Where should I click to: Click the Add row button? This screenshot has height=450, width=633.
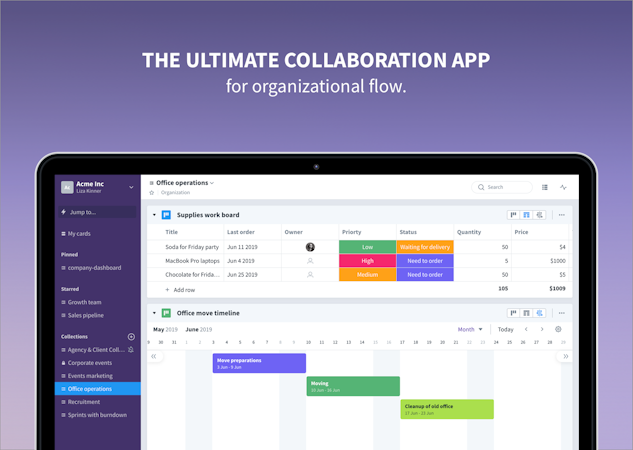click(x=180, y=290)
